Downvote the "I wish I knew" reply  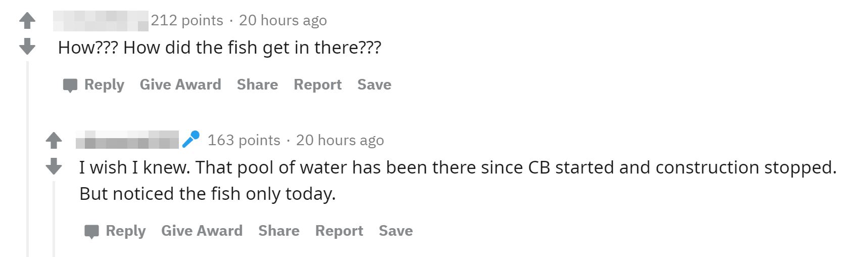54,166
